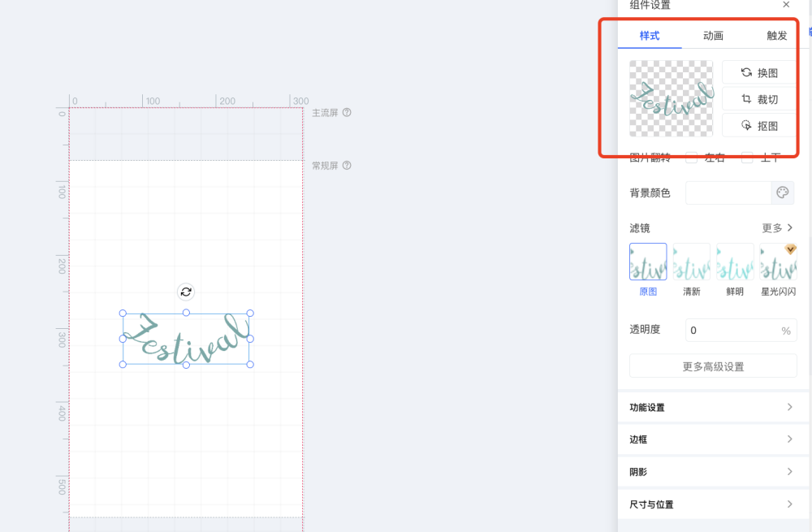Open the background color palette icon
Screen dimensions: 812x532
point(782,192)
